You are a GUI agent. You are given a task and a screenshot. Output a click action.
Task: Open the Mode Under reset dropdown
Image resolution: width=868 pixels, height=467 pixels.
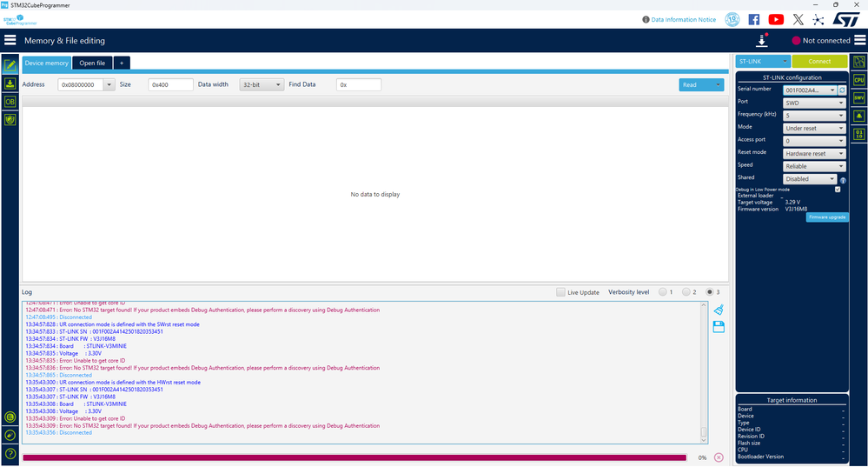[814, 129]
